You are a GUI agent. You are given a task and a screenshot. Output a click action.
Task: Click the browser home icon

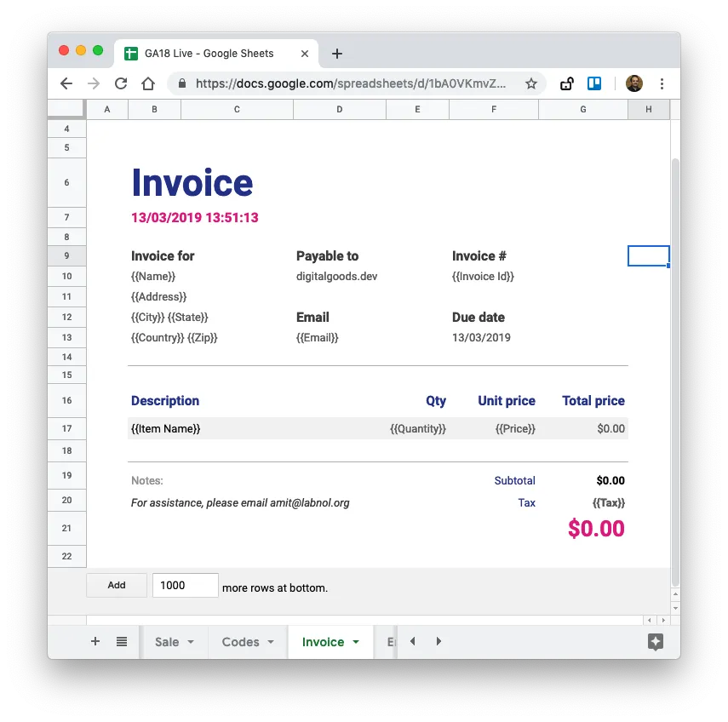coord(147,83)
